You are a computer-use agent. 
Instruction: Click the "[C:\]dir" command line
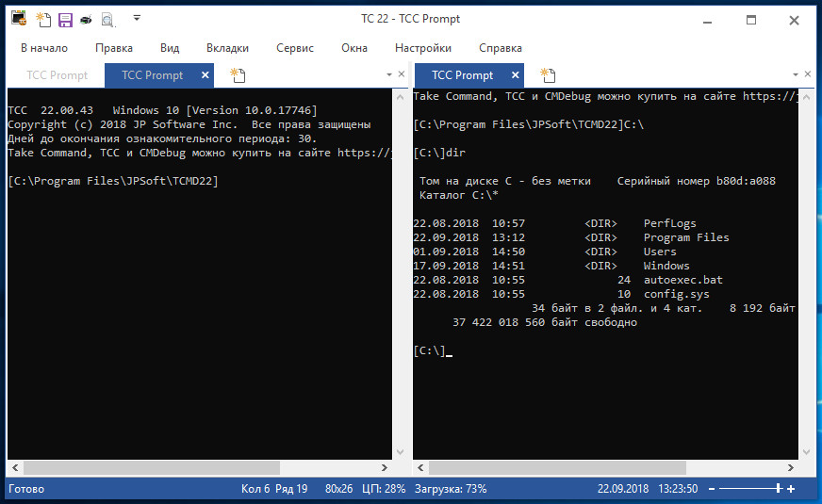439,153
